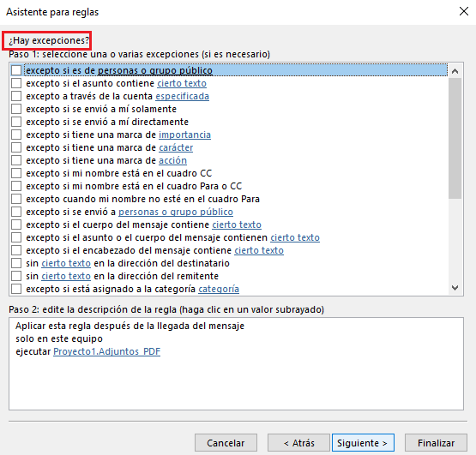
Task: Toggle 'excepto si se envió a mí directamente' checkbox
Action: click(x=16, y=122)
